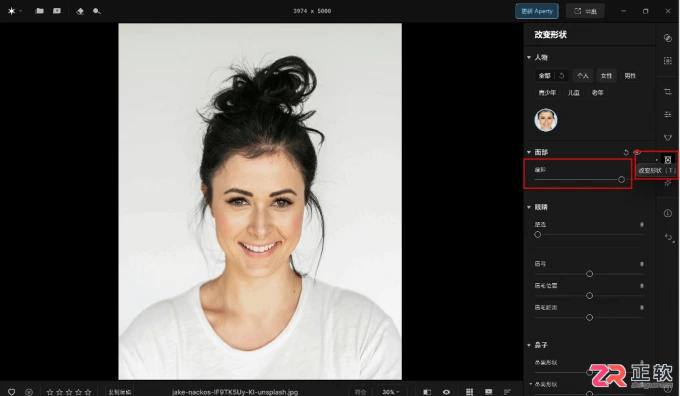Open the overlapping circles tool in right sidebar

pyautogui.click(x=667, y=38)
